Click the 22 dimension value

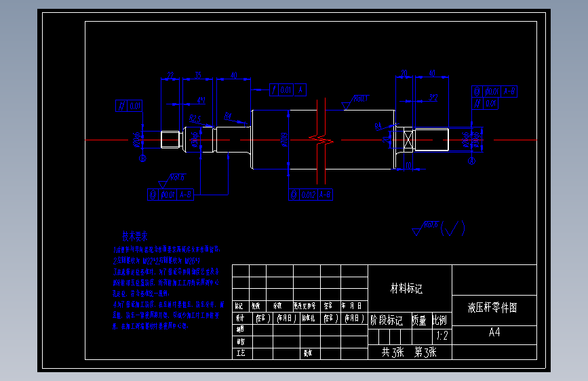[x=170, y=75]
